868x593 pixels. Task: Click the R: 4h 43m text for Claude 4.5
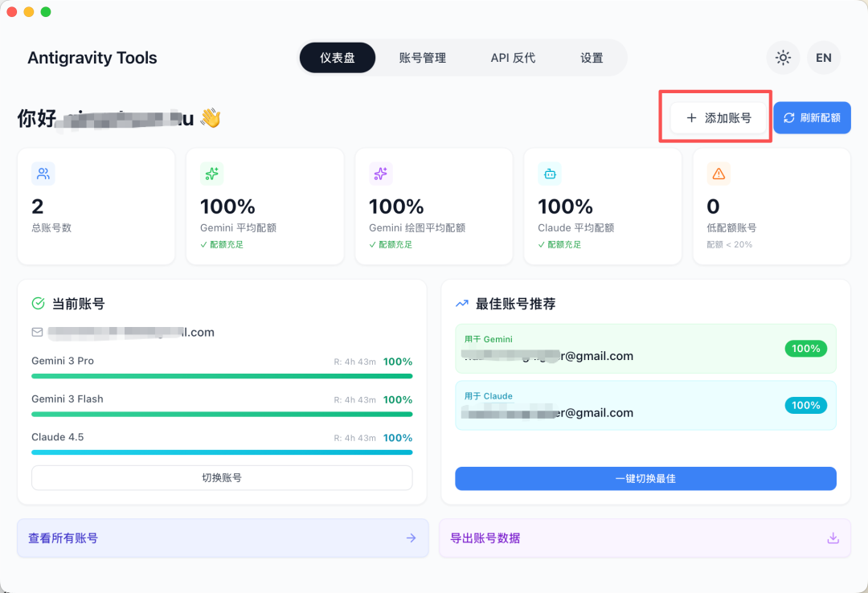click(355, 438)
